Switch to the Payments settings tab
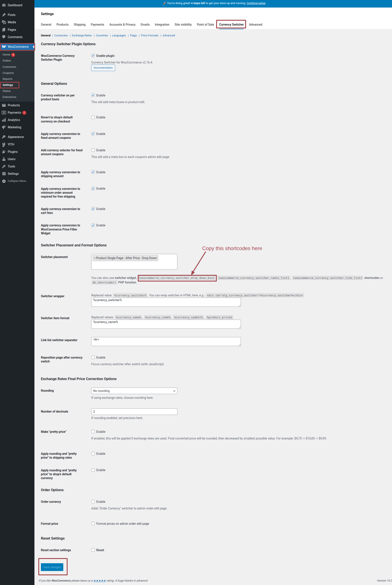Image resolution: width=392 pixels, height=585 pixels. click(97, 25)
